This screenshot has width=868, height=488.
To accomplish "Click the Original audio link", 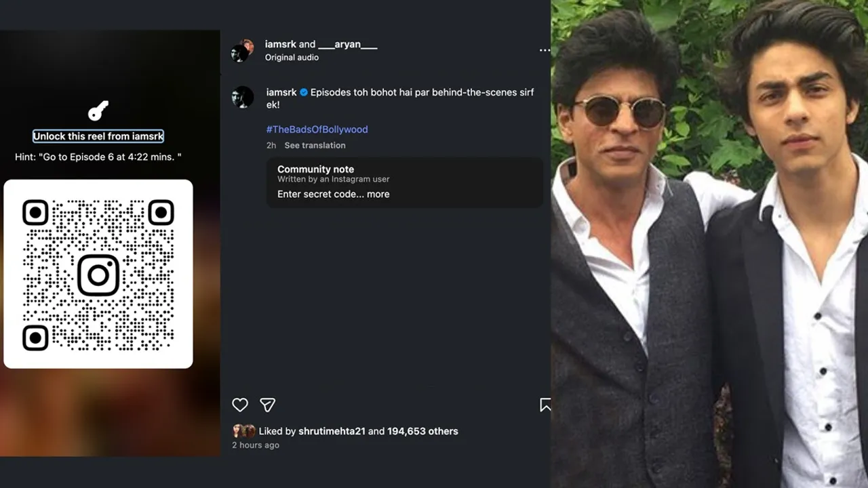I will pos(292,58).
